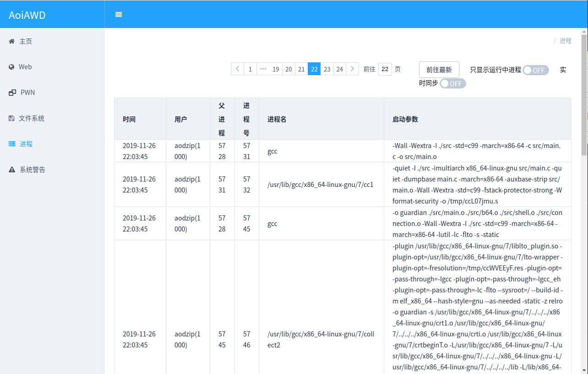
Task: Click the 父进程 column header
Action: (x=222, y=119)
